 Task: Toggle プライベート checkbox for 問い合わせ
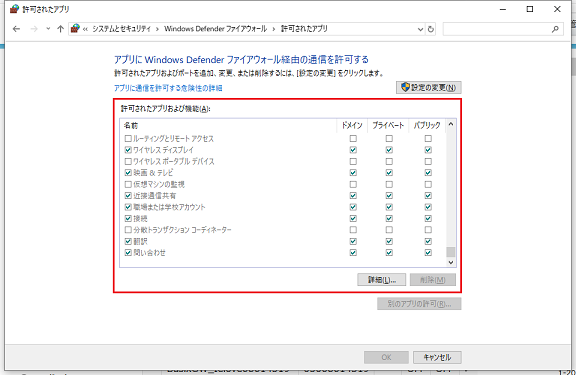[x=389, y=253]
